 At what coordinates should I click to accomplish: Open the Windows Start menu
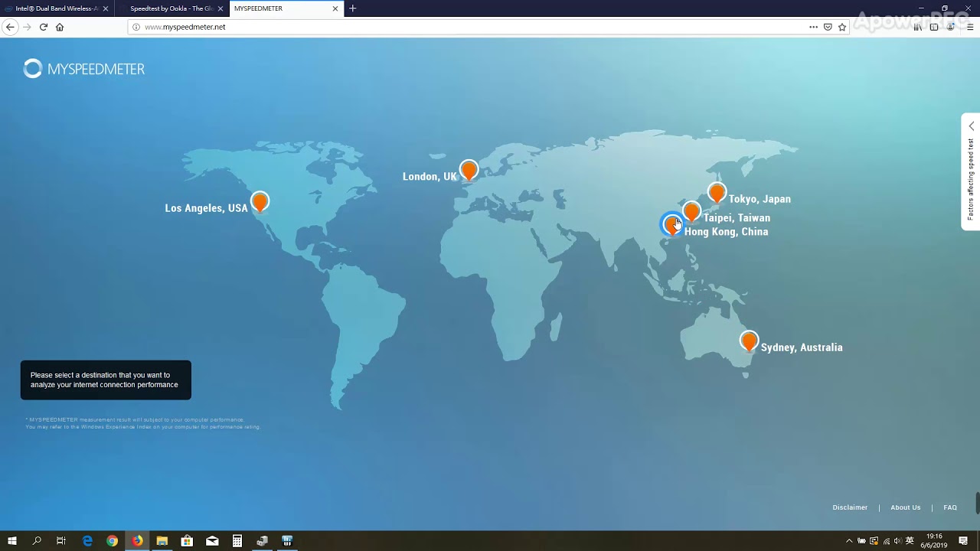click(11, 541)
